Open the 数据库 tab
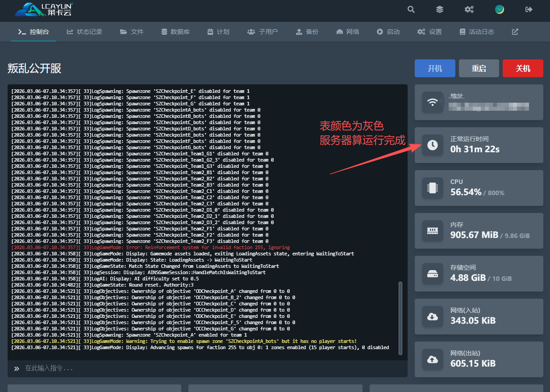Screen dimensions: 550x392 click(x=175, y=32)
